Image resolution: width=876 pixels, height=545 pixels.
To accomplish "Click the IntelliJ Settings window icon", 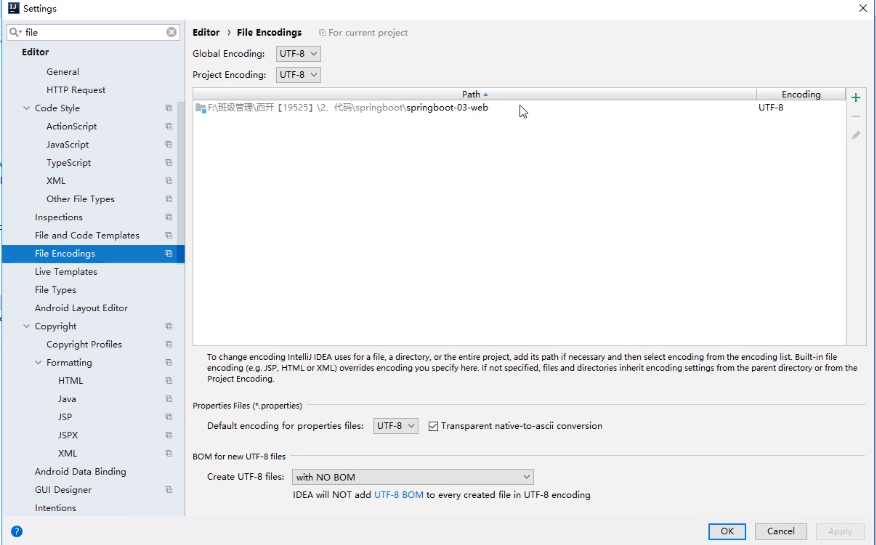I will click(x=13, y=8).
